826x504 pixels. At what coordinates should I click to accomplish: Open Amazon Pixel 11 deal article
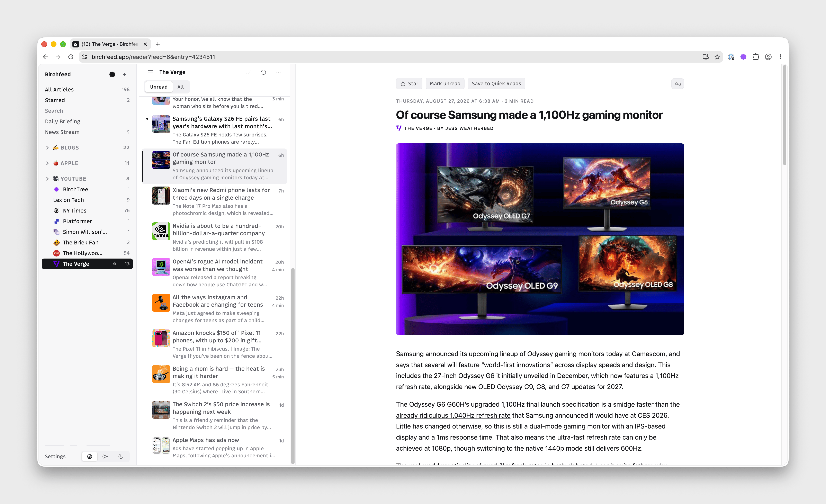click(x=215, y=344)
